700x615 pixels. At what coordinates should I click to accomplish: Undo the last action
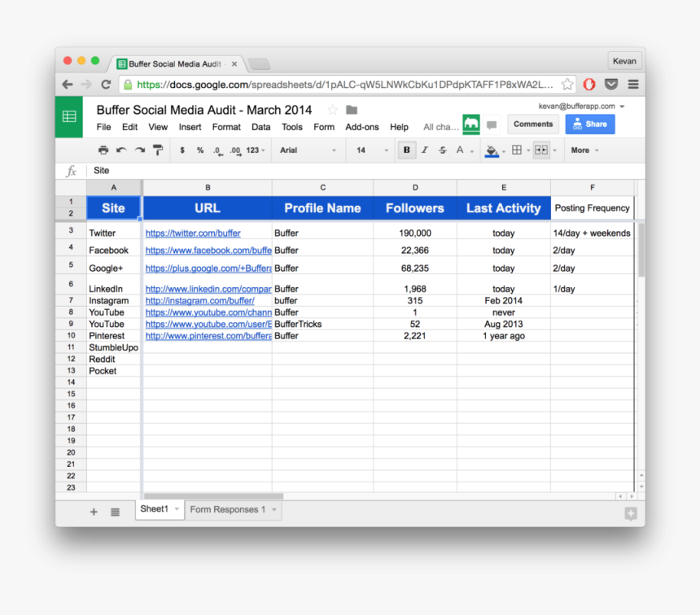click(x=121, y=150)
